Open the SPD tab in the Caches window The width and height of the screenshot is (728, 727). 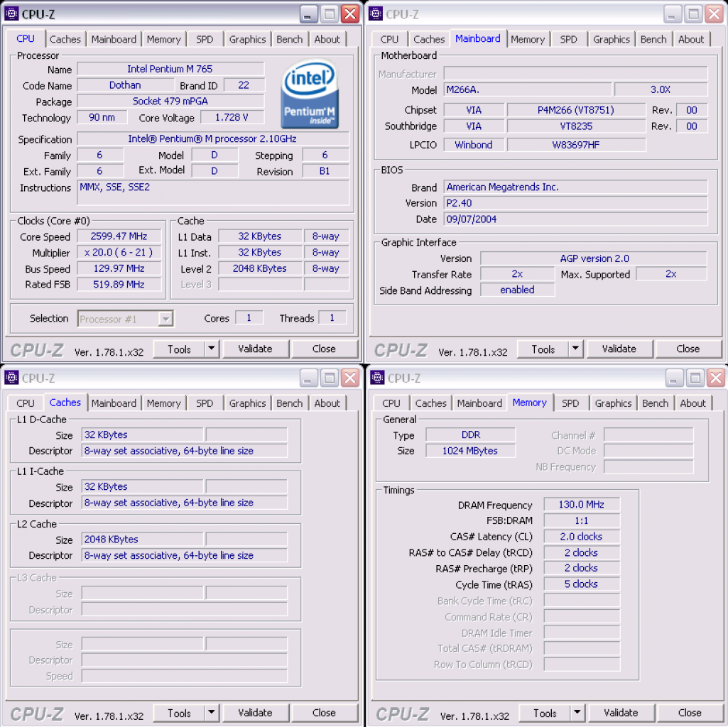coord(205,403)
